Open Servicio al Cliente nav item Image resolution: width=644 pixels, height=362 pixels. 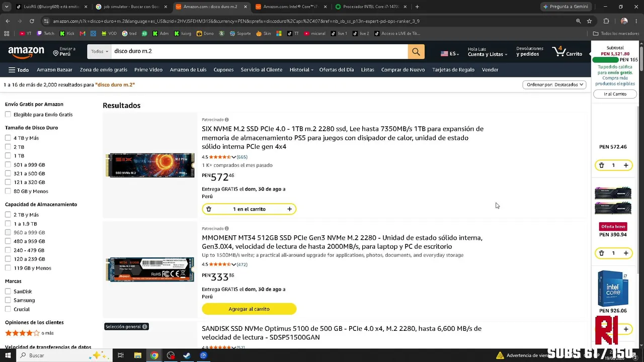[261, 70]
